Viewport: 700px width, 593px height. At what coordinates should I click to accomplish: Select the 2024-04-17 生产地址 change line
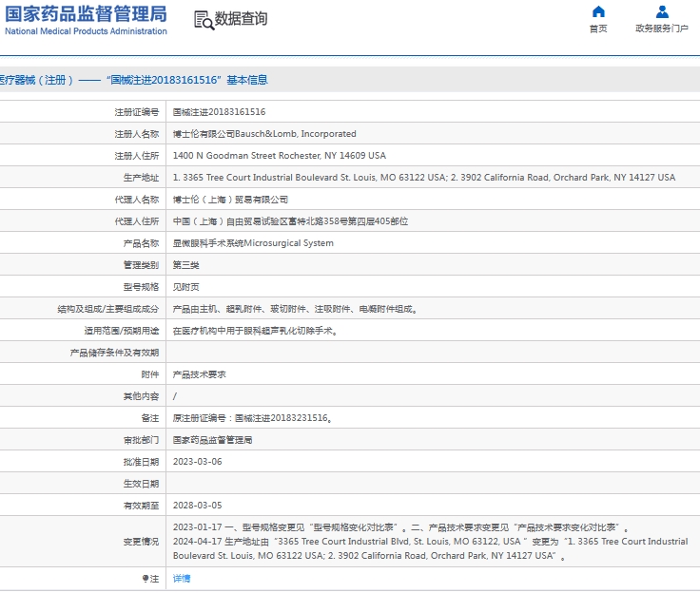tap(431, 548)
